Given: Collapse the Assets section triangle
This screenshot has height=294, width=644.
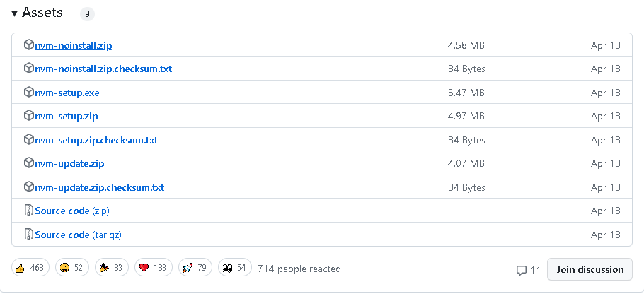Looking at the screenshot, I should coord(14,13).
